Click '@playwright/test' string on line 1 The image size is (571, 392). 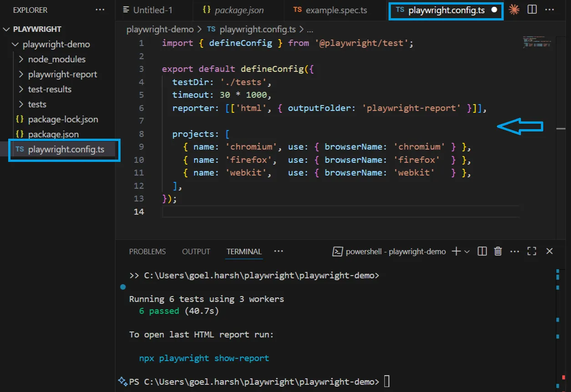pos(361,43)
